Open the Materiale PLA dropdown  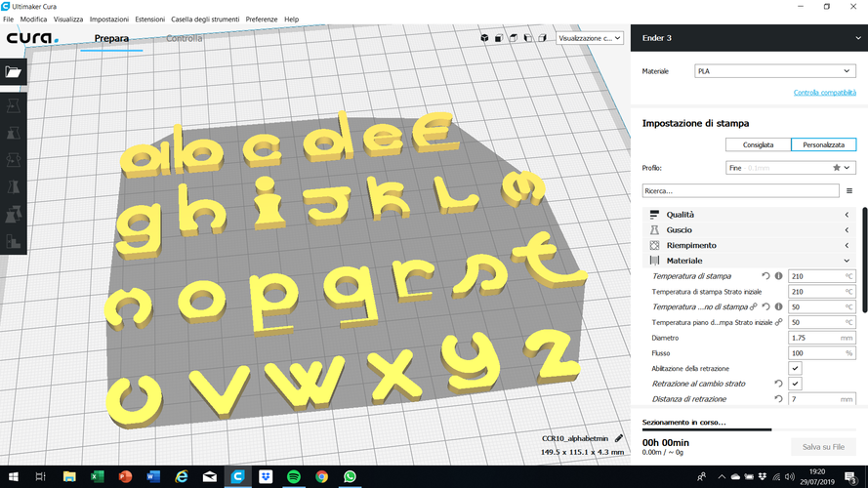pyautogui.click(x=775, y=71)
